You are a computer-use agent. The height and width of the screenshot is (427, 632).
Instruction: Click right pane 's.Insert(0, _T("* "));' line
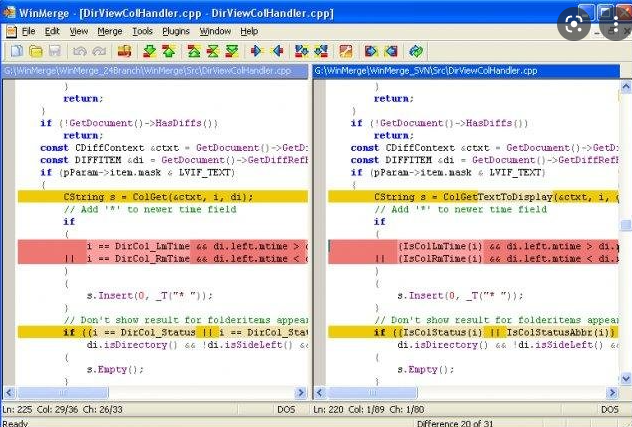coord(460,296)
